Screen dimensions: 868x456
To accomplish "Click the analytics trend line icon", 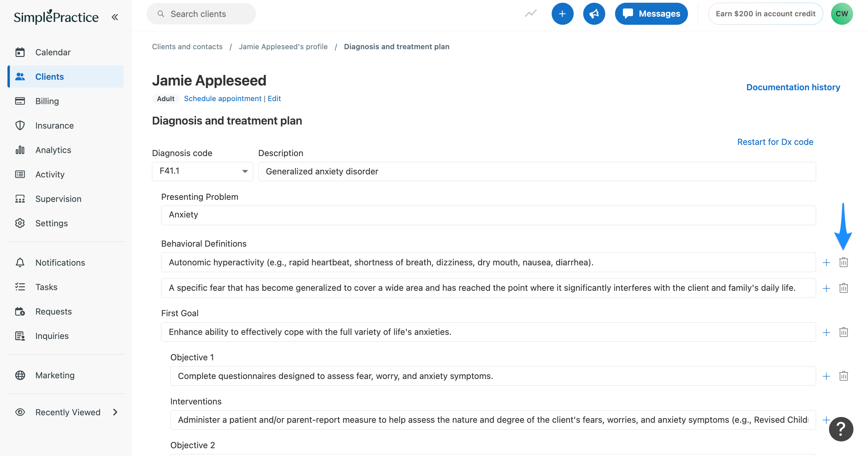I will [531, 14].
